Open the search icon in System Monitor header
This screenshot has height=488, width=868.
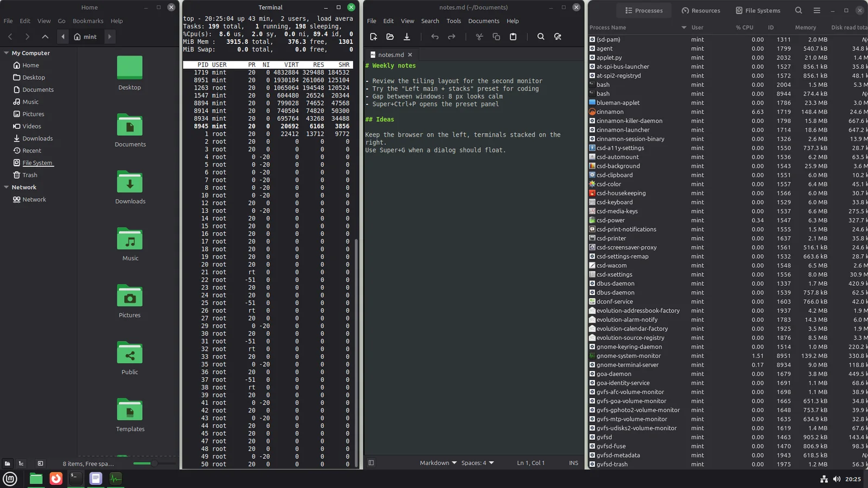coord(799,10)
